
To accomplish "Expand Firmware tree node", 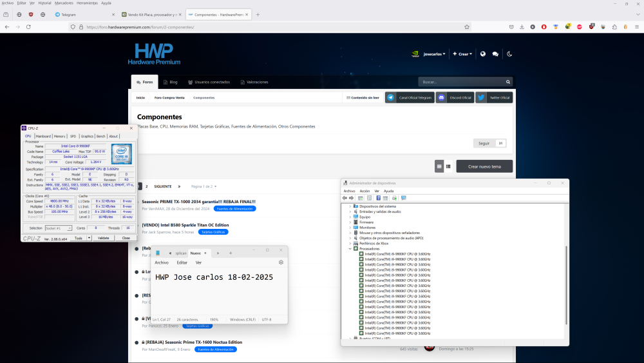I will click(x=350, y=222).
